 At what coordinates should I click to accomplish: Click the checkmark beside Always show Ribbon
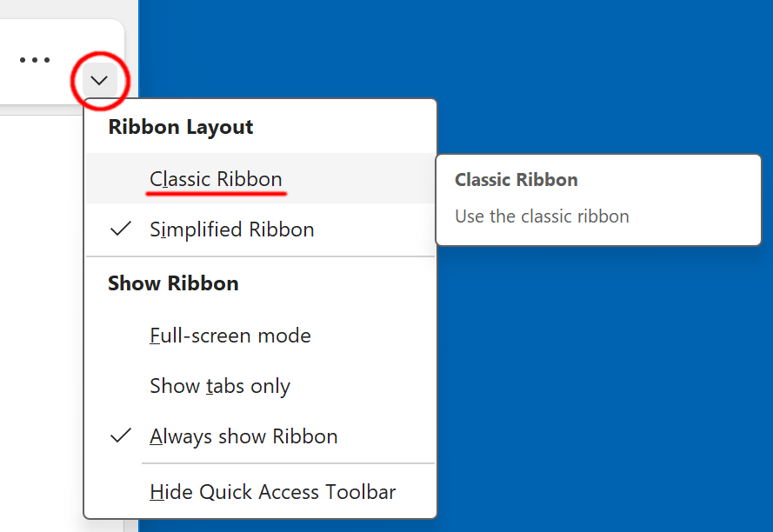[x=122, y=436]
